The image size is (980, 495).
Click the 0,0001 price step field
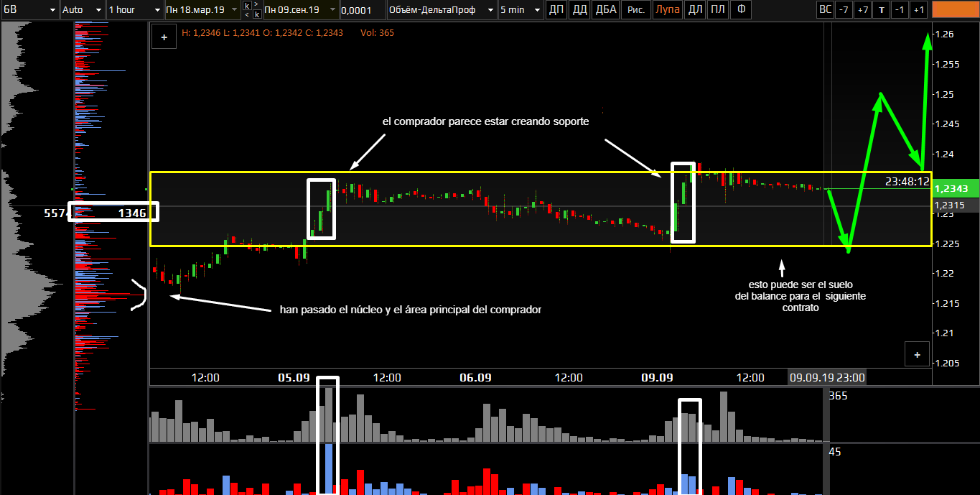(x=360, y=10)
